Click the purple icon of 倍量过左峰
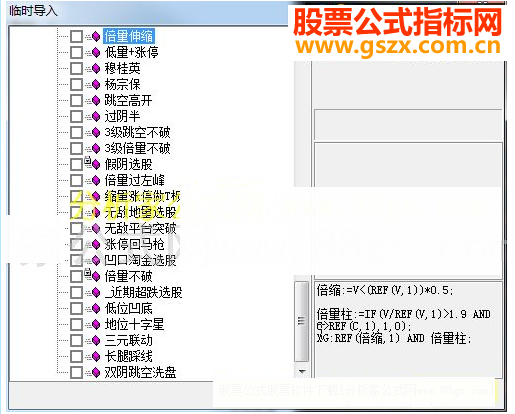Image resolution: width=515 pixels, height=414 pixels. pyautogui.click(x=96, y=180)
